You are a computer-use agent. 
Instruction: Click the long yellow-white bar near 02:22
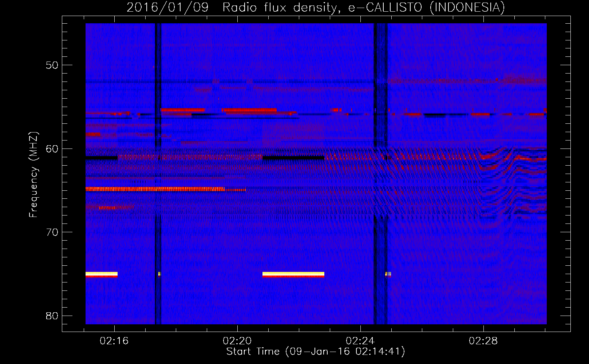coord(293,274)
